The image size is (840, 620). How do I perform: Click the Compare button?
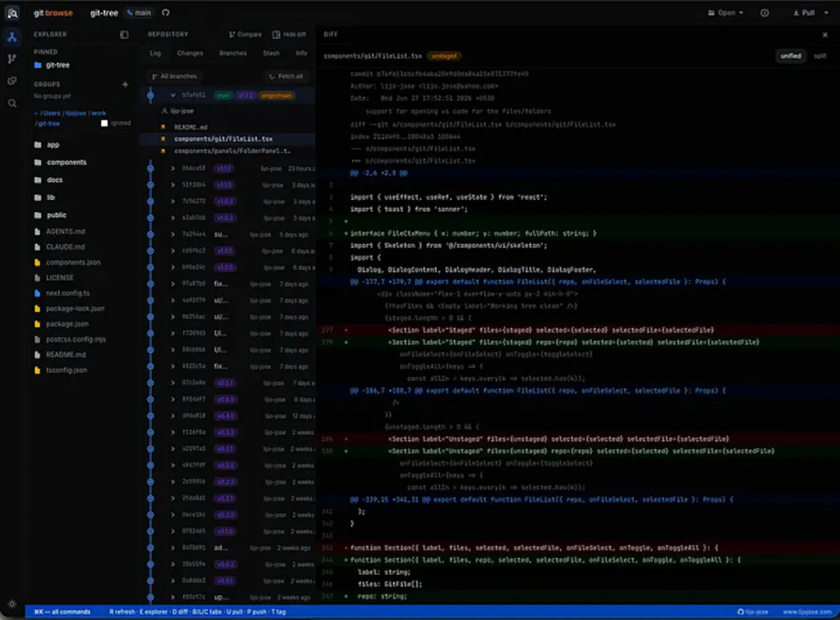point(245,35)
